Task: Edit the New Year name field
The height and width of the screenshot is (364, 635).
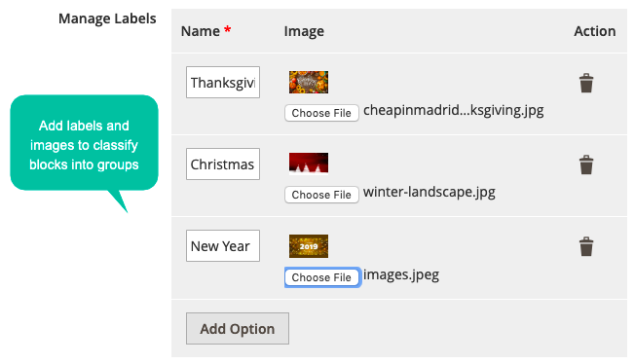Action: 223,246
